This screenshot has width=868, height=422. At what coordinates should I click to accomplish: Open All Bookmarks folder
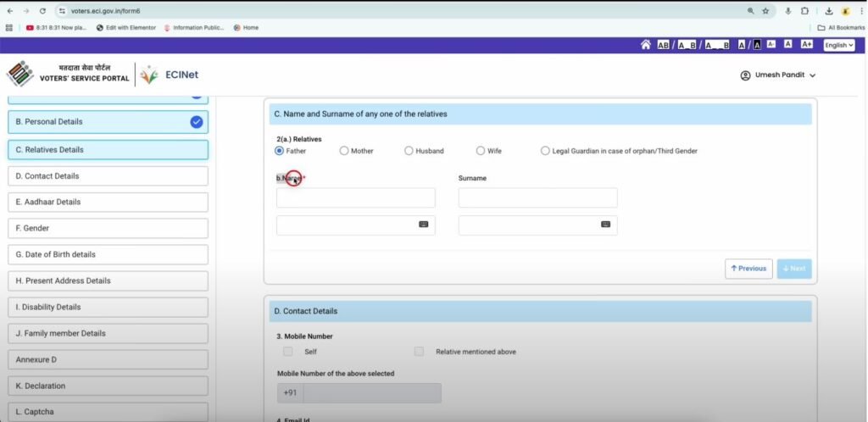pos(841,28)
